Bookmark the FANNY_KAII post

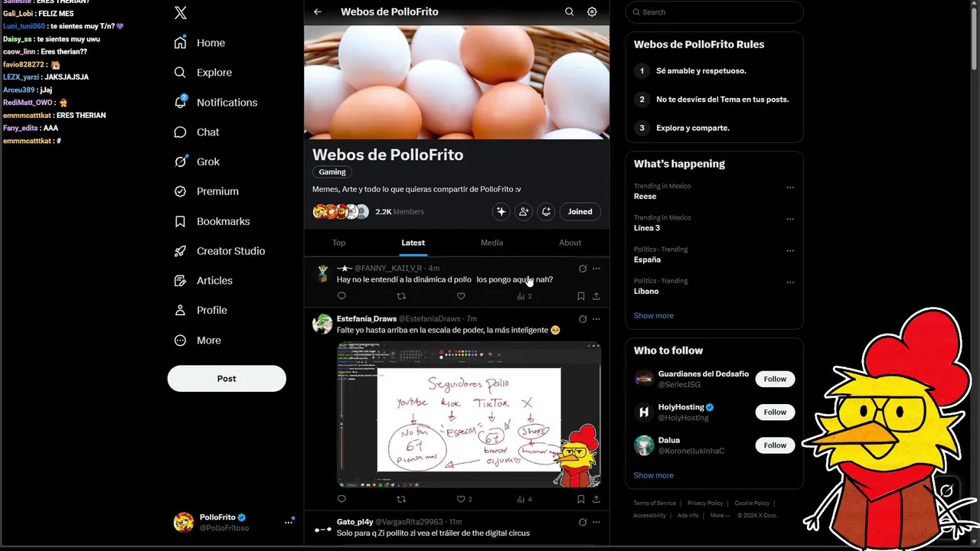point(580,296)
